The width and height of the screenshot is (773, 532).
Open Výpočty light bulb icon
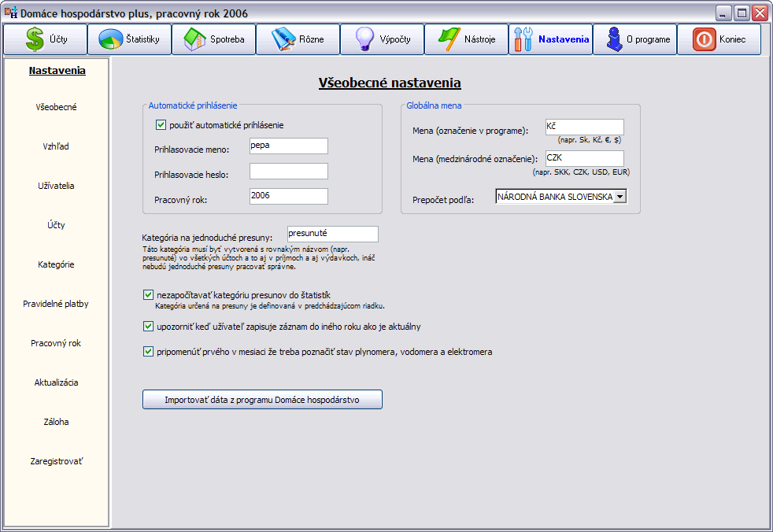pyautogui.click(x=364, y=39)
